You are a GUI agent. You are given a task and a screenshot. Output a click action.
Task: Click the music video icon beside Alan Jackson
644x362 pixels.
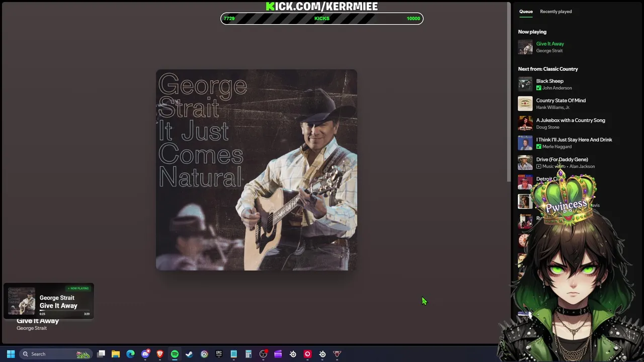[539, 166]
